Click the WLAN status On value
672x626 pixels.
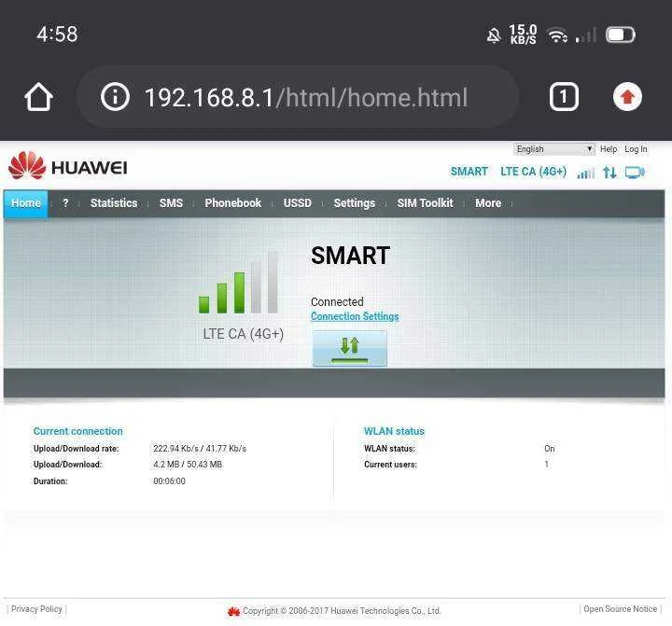[550, 449]
